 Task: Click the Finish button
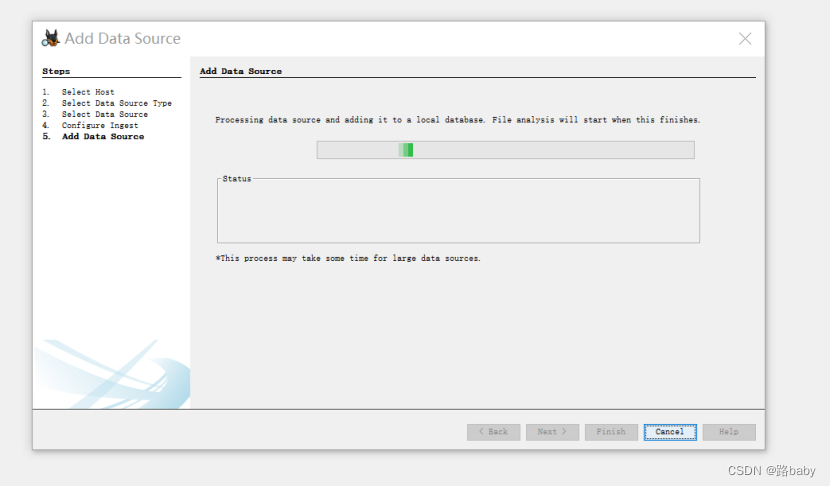coord(611,432)
